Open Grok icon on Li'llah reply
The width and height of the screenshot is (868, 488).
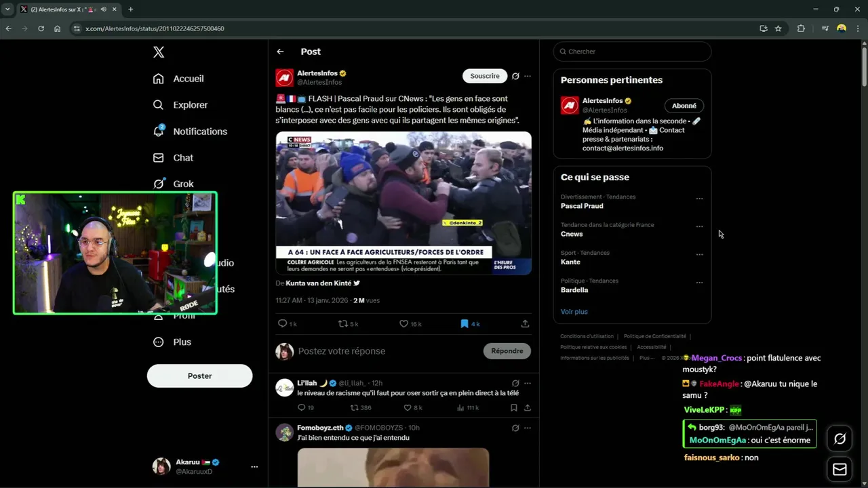tap(515, 383)
